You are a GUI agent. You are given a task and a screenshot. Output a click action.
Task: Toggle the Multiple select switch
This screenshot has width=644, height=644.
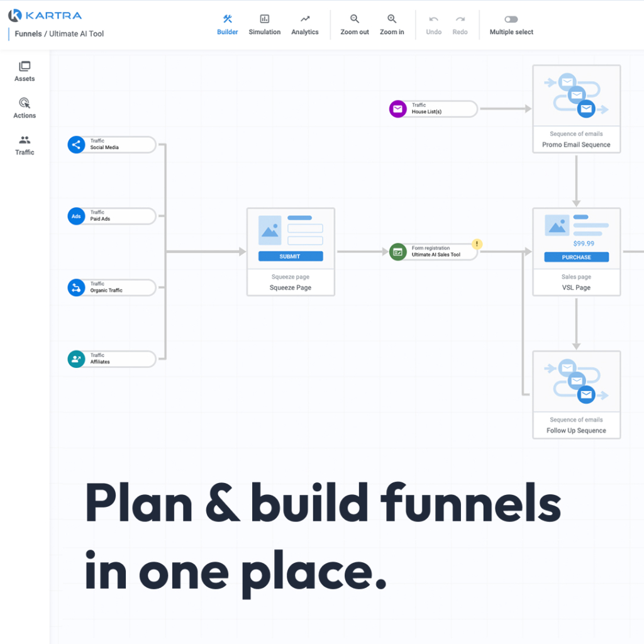(x=511, y=19)
